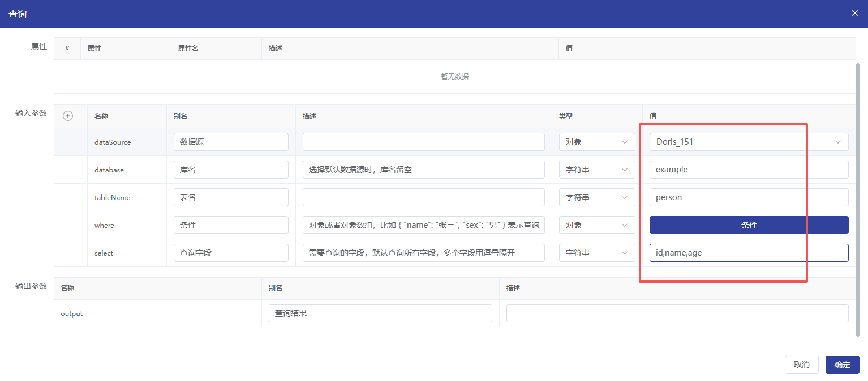Open the dataSource type dropdown
The image size is (868, 381).
596,142
